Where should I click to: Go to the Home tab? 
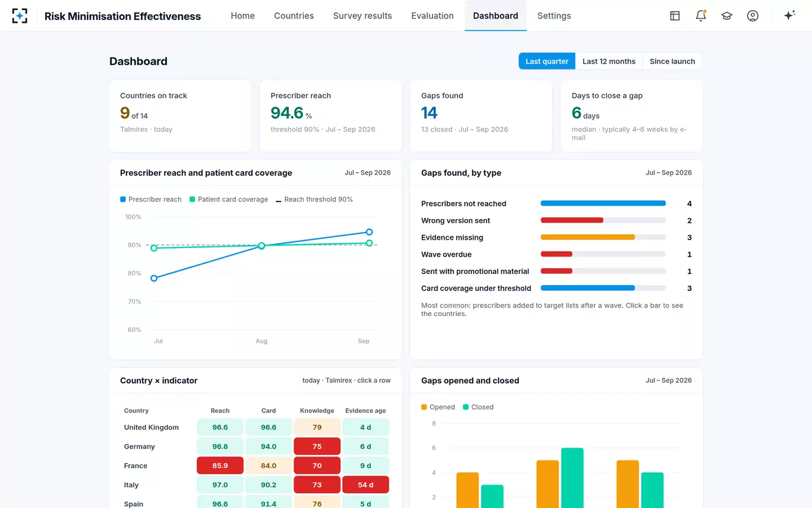(x=242, y=16)
